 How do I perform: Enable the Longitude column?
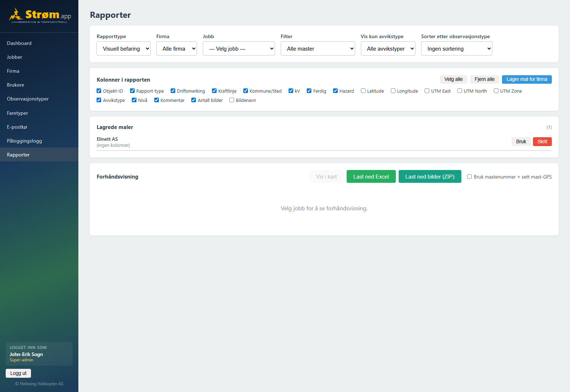click(393, 91)
